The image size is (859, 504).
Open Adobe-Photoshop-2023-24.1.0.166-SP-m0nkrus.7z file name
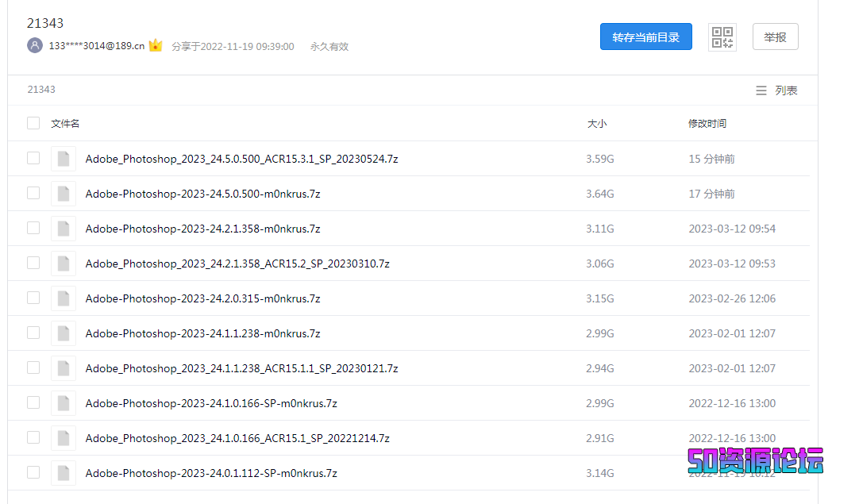(x=211, y=404)
